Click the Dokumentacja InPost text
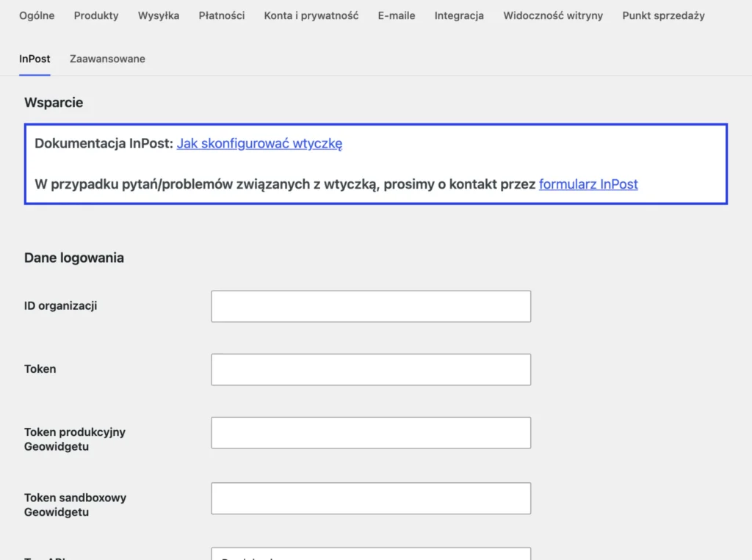Viewport: 752px width, 560px height. point(104,143)
